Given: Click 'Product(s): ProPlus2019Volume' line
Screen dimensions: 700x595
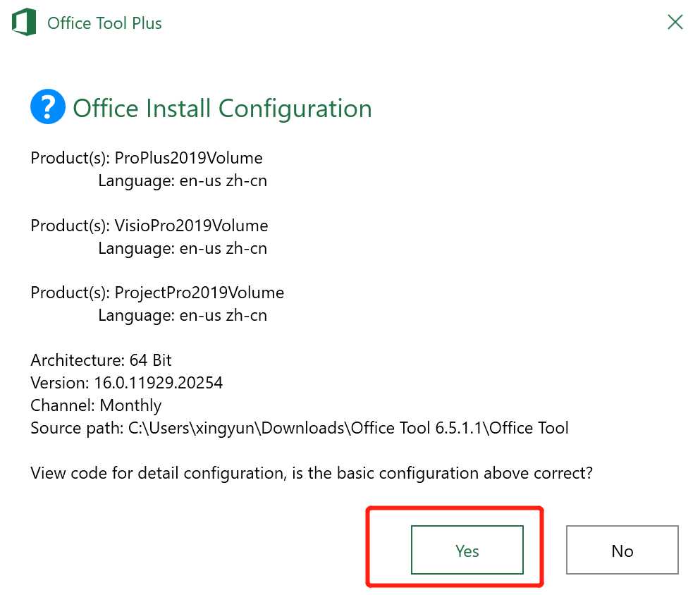Looking at the screenshot, I should [147, 158].
